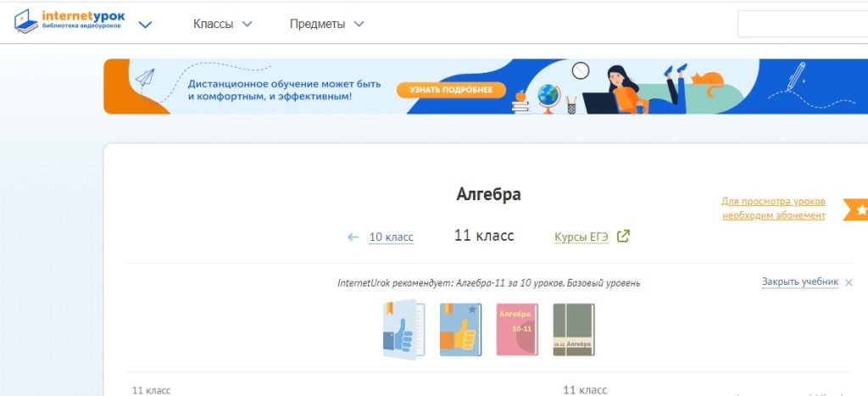
Task: Click the external link icon beside Курсы ЕГЭ
Action: point(623,237)
